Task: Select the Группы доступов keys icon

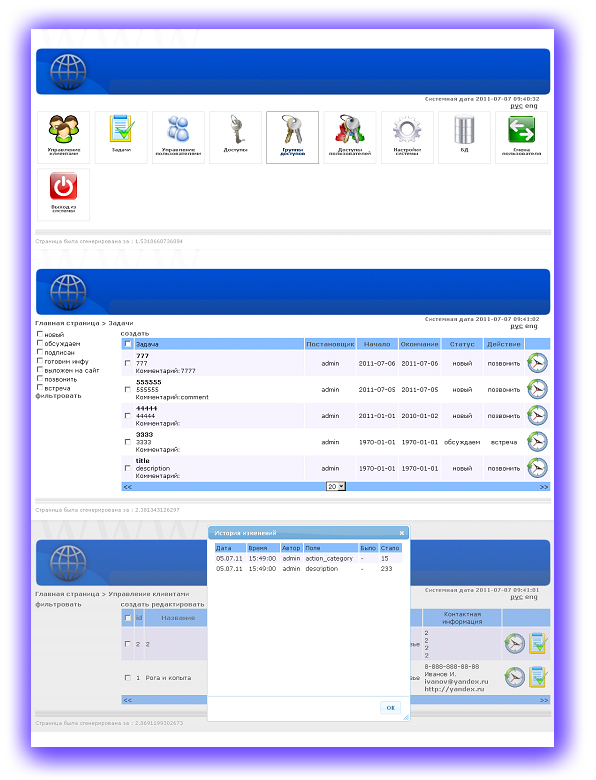Action: click(293, 137)
